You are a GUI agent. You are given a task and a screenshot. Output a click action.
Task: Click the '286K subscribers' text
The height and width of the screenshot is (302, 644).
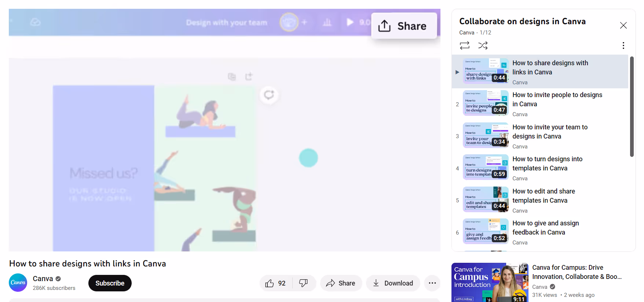pyautogui.click(x=54, y=288)
